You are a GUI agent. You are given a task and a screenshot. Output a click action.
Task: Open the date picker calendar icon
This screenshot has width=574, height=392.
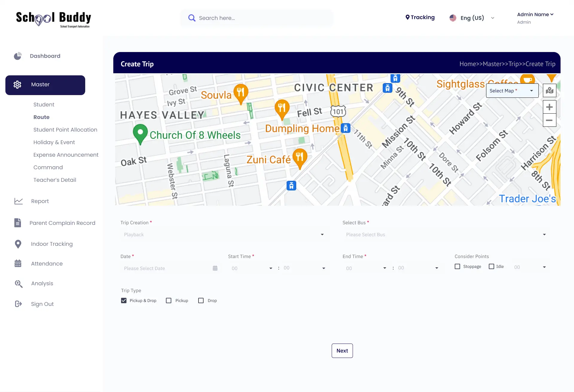(215, 268)
